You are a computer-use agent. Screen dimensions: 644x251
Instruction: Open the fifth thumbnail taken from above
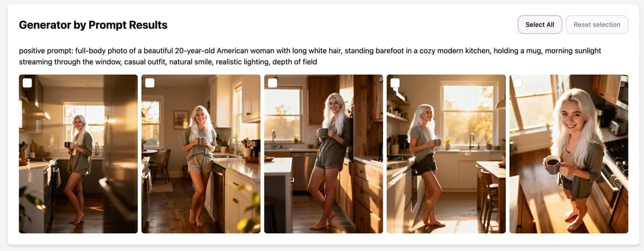click(569, 154)
